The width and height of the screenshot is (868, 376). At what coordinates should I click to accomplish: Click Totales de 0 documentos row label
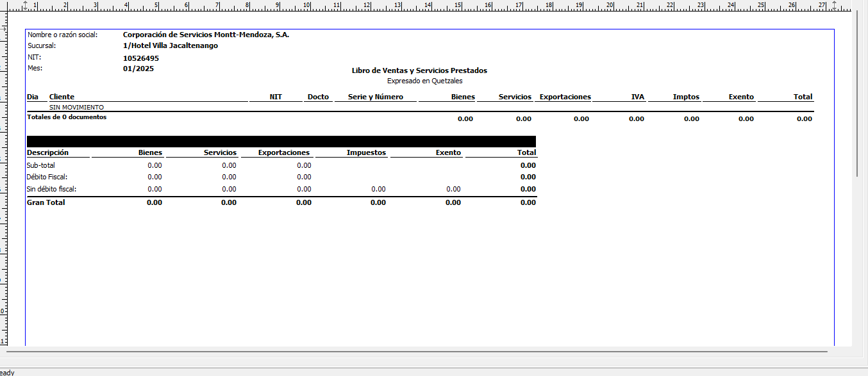[67, 117]
